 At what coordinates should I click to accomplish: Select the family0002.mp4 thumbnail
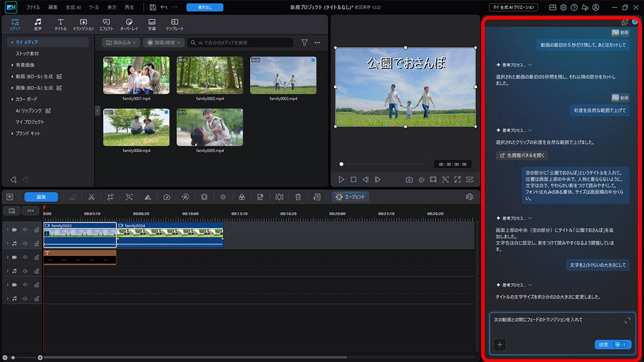pos(210,75)
